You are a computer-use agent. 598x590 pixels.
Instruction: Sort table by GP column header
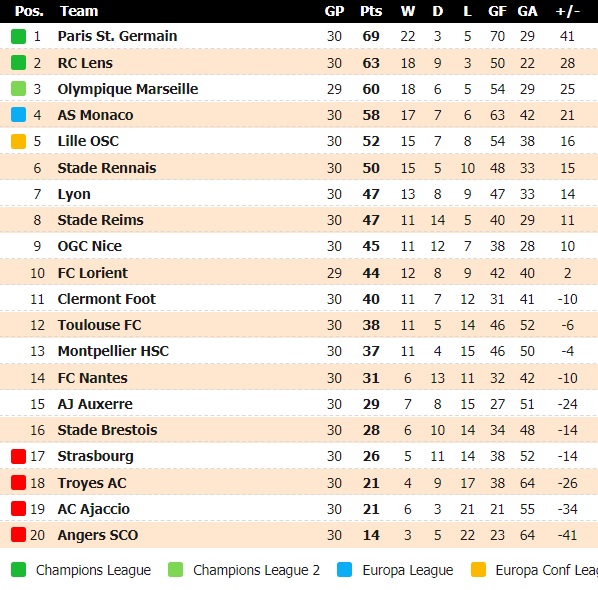334,11
